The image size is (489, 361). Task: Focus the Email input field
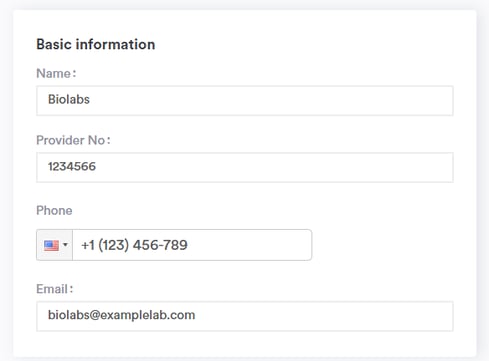click(x=245, y=316)
